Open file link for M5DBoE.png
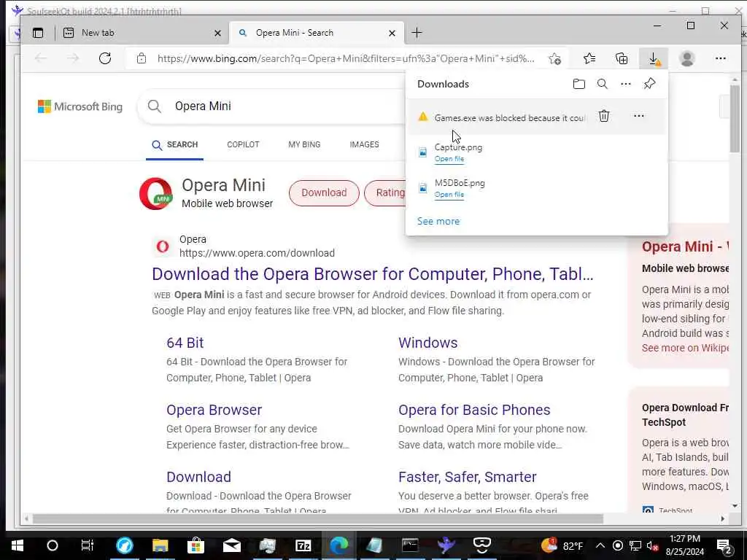 point(449,195)
